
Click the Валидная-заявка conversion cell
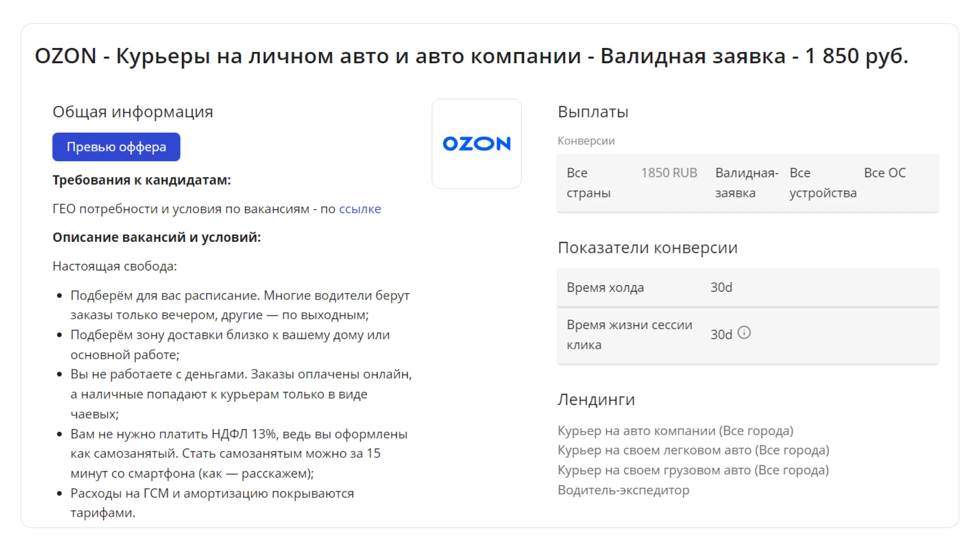[x=747, y=183]
